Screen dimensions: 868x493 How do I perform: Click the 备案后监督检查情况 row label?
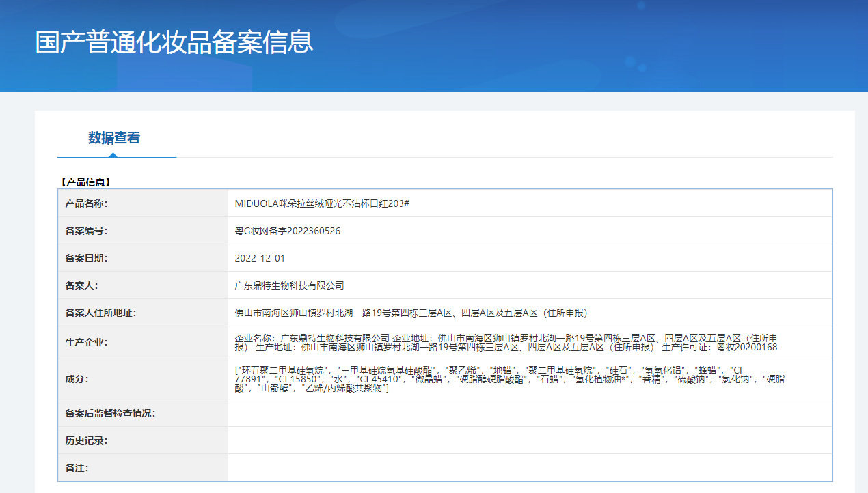pyautogui.click(x=110, y=413)
